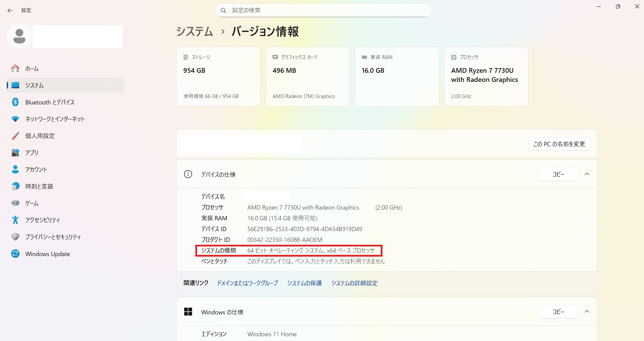
Task: Collapse the デバイスの仕様 section chevron
Action: [x=587, y=174]
